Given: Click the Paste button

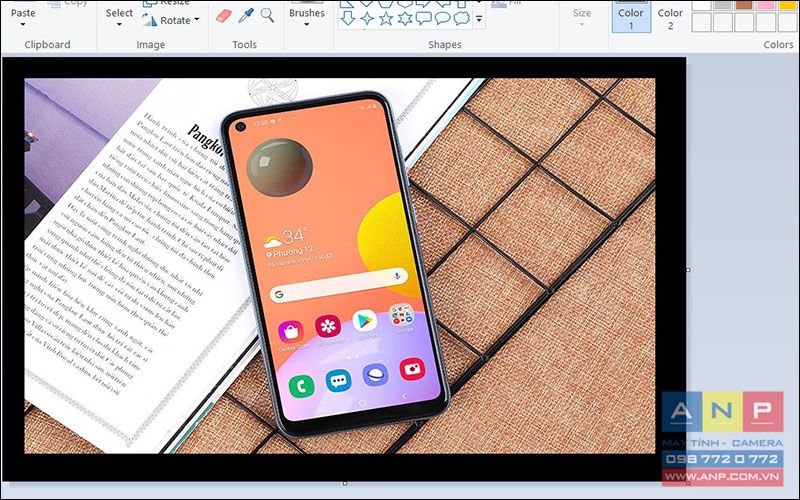Looking at the screenshot, I should 23,13.
